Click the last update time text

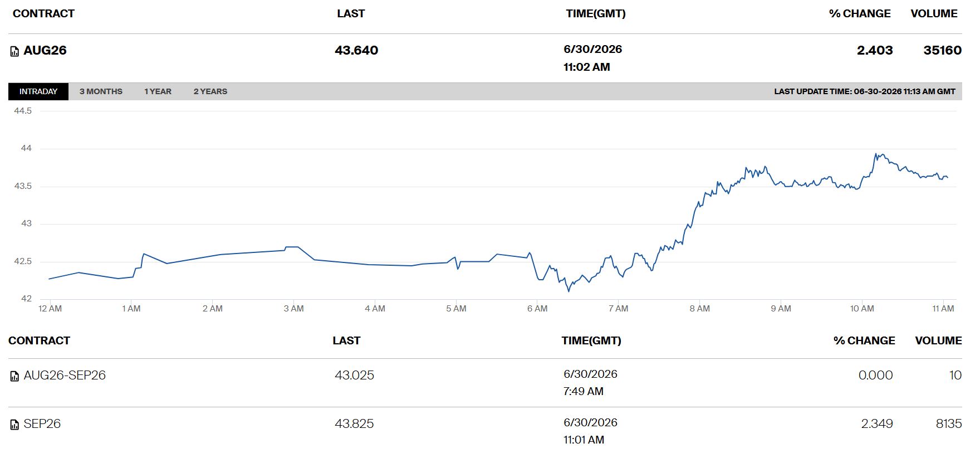click(x=865, y=91)
